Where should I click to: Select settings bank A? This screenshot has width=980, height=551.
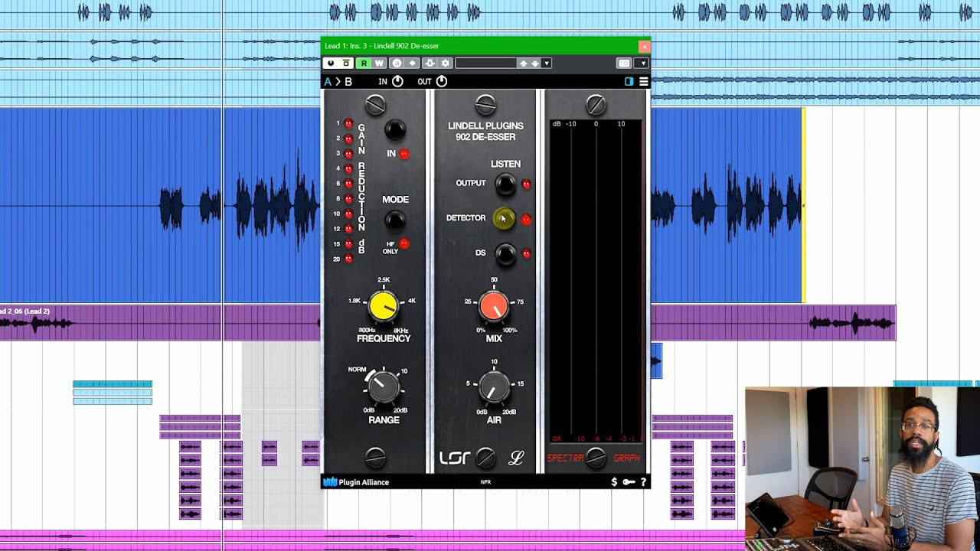tap(328, 81)
